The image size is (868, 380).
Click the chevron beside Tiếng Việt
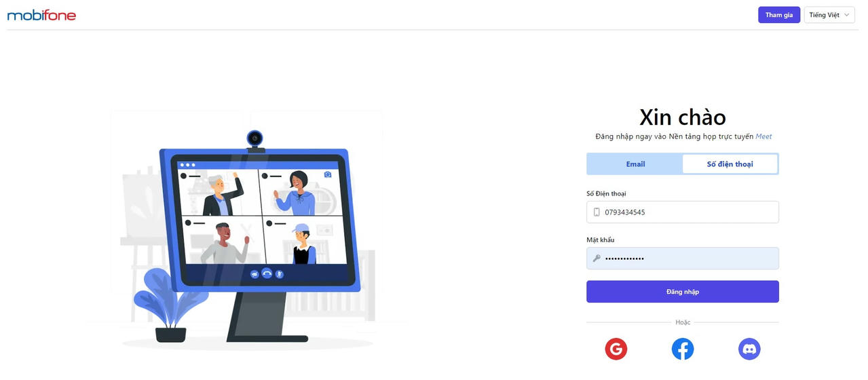tap(847, 15)
